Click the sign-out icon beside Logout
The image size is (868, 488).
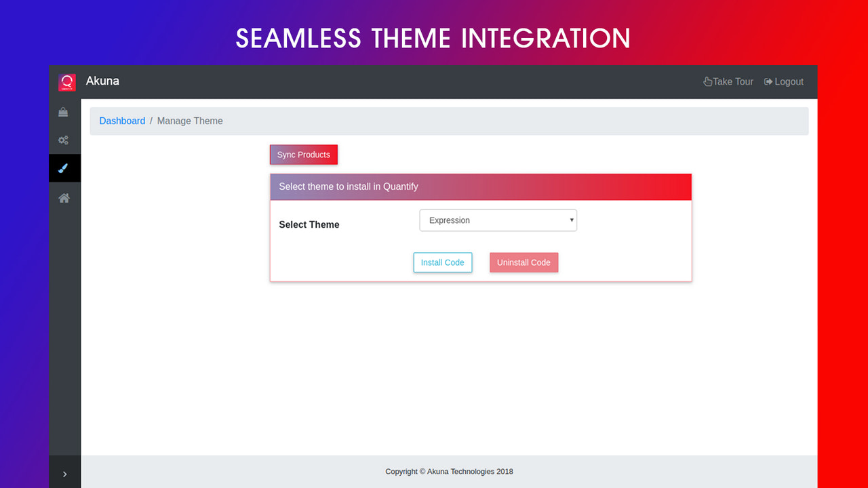(767, 81)
